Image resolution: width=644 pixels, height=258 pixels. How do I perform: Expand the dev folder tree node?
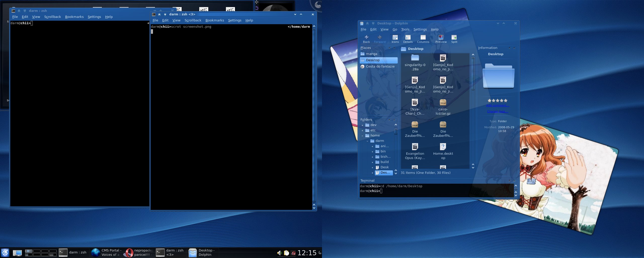(362, 125)
